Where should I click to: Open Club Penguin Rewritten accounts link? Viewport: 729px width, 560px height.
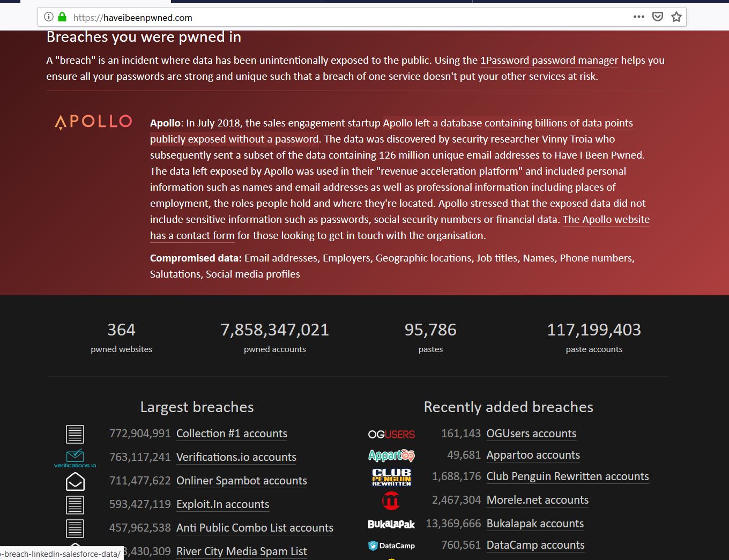coord(568,476)
